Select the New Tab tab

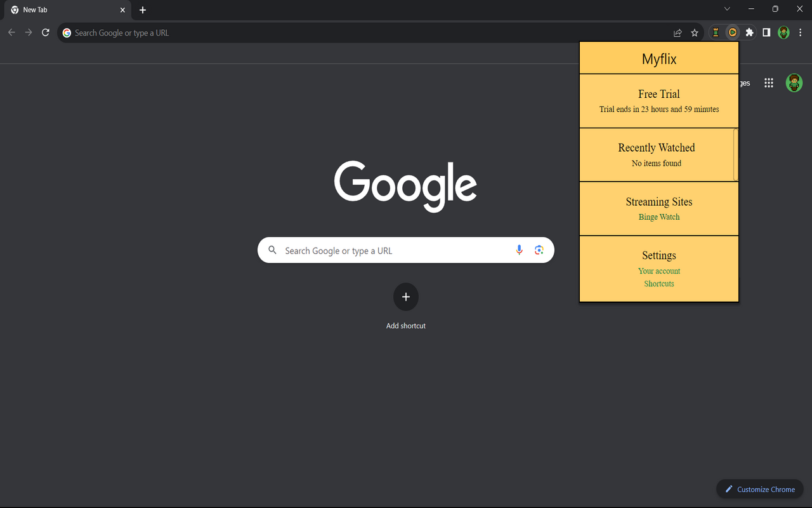click(x=68, y=10)
